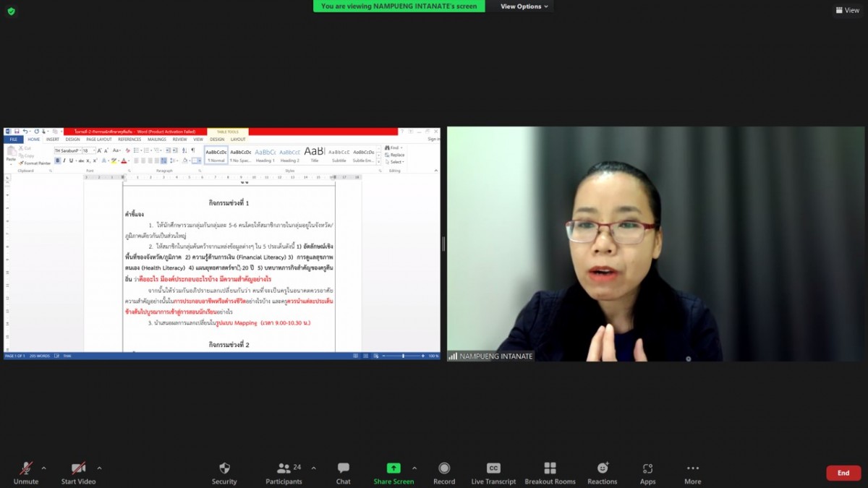Image resolution: width=868 pixels, height=488 pixels.
Task: Toggle Bold formatting in Word
Action: tap(58, 160)
